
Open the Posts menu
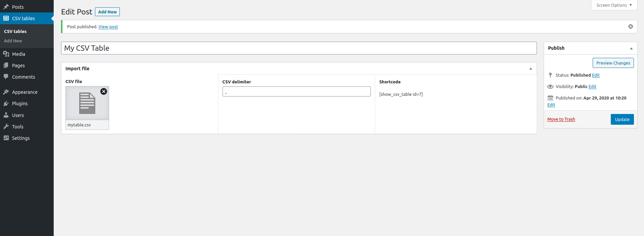click(x=27, y=7)
